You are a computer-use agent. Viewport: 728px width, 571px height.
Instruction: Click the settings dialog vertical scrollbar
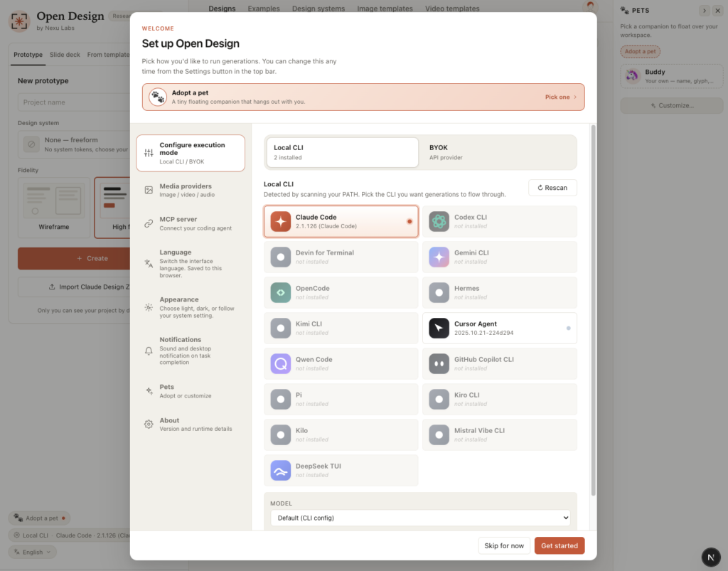click(594, 310)
